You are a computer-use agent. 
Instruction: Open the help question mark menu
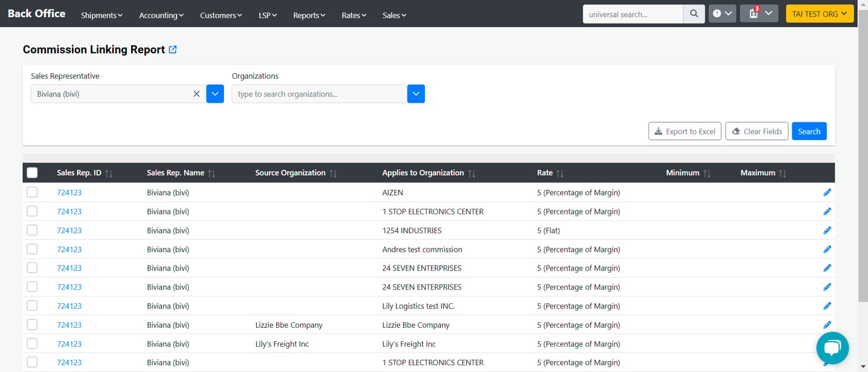[722, 14]
